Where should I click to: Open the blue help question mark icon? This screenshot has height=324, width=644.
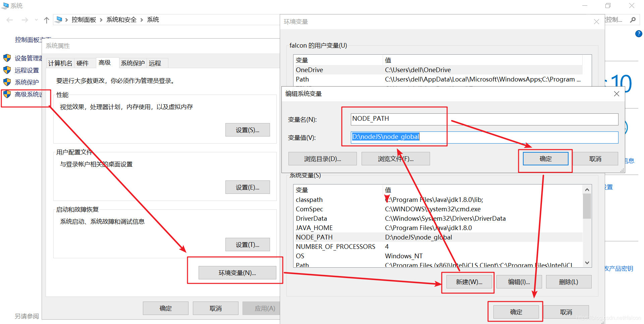coord(639,34)
